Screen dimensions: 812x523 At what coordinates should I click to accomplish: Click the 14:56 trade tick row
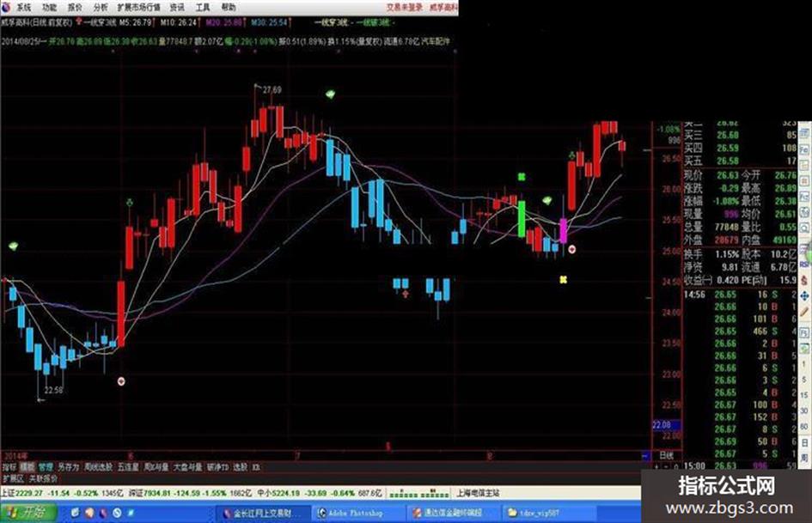coord(741,295)
